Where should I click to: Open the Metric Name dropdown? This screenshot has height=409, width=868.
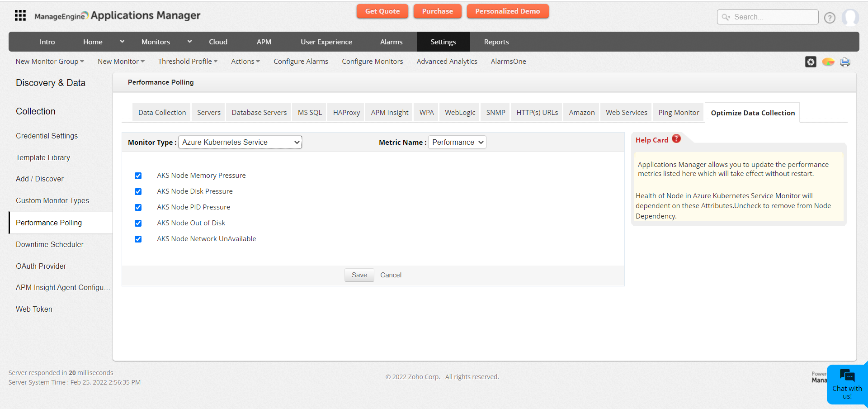pos(457,143)
